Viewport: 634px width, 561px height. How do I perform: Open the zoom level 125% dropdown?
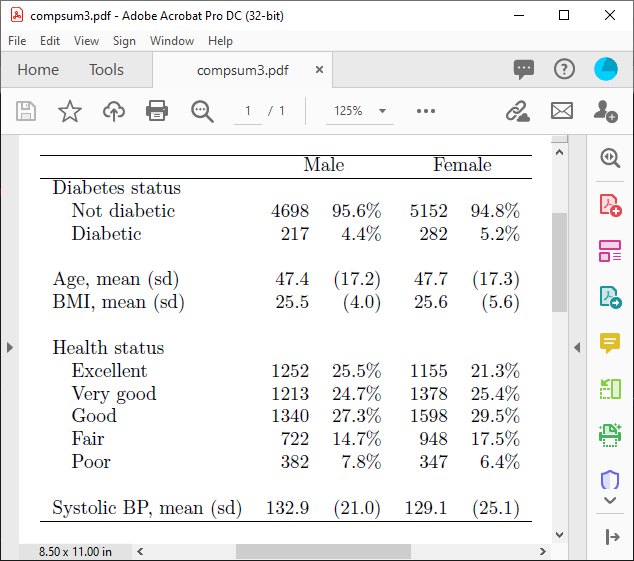coord(360,111)
